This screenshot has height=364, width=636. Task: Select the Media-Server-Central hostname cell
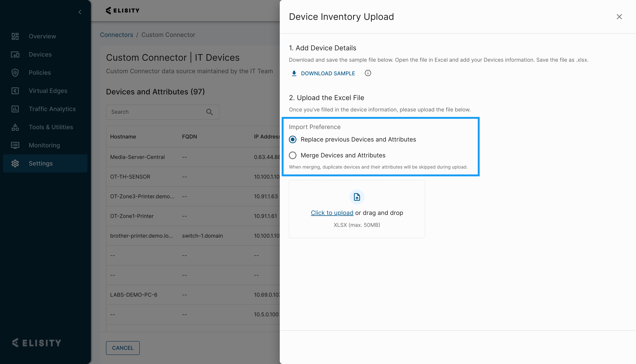tap(138, 157)
